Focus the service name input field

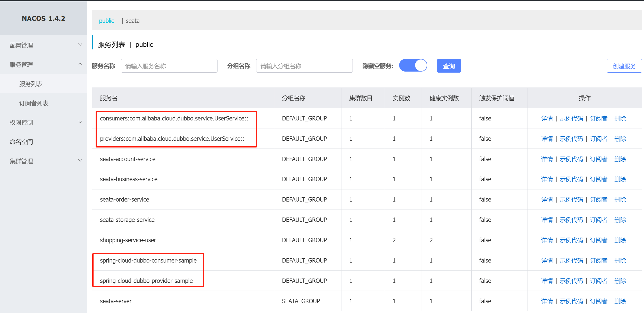click(169, 66)
